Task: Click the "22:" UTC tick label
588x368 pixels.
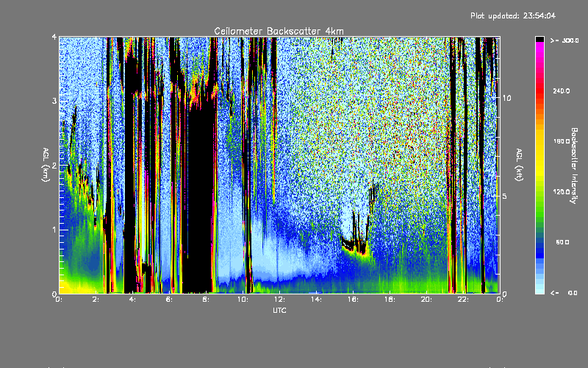Action: 463,300
